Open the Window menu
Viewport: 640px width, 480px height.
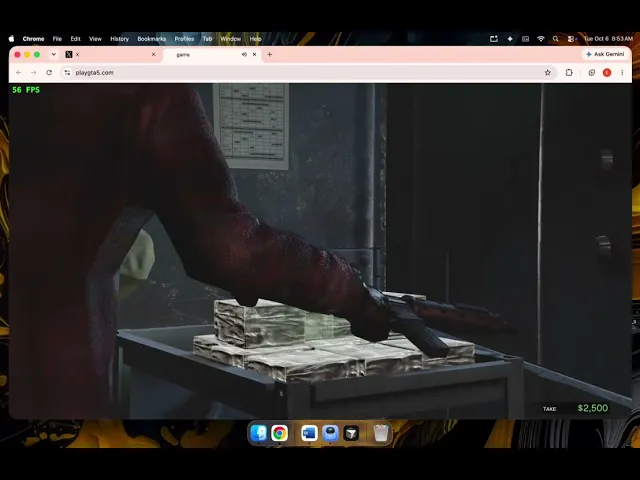231,39
